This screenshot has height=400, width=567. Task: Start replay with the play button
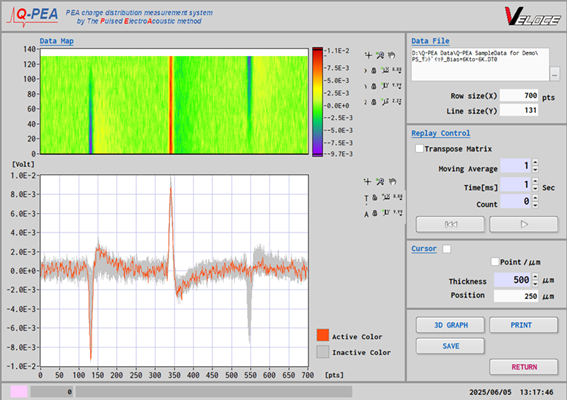[524, 224]
